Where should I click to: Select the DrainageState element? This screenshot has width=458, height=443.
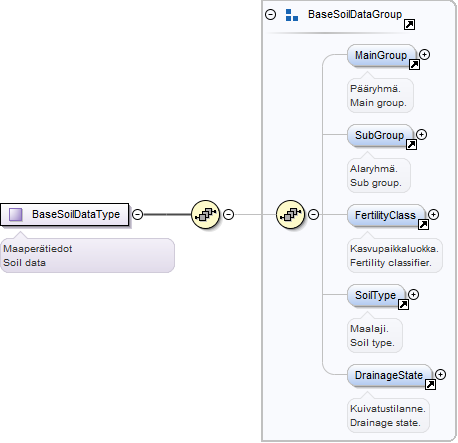[389, 375]
